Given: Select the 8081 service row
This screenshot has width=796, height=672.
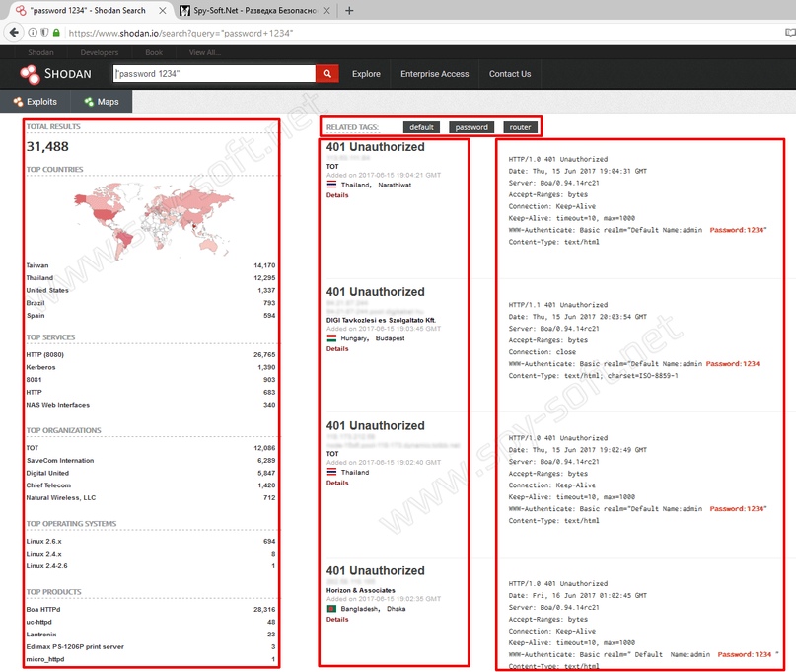Looking at the screenshot, I should click(151, 380).
